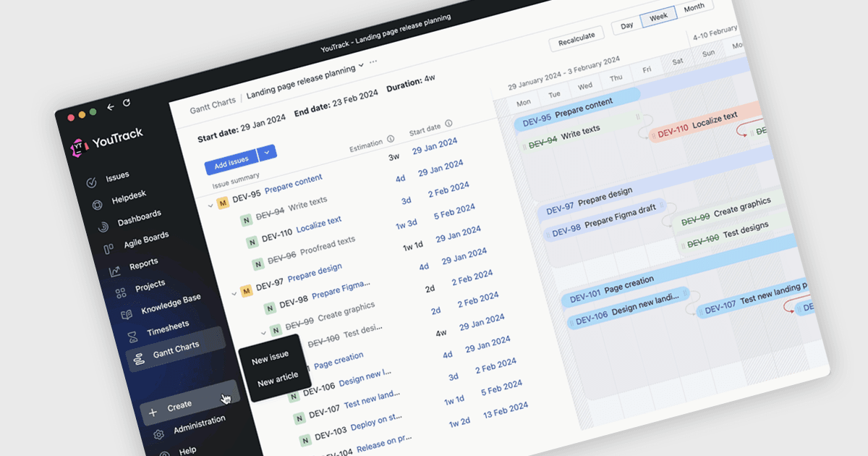Switch timeline to Day view
The height and width of the screenshot is (456, 868).
point(627,25)
